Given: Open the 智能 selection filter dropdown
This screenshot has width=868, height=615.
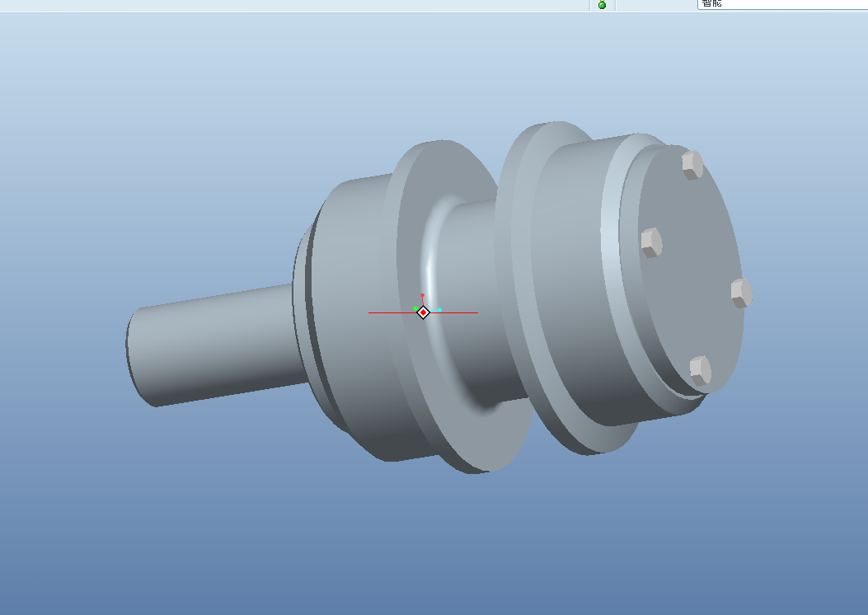Looking at the screenshot, I should click(782, 4).
